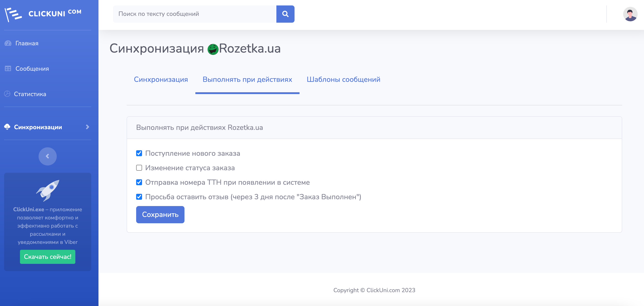
Task: Click the Главная dashboard icon
Action: click(8, 43)
